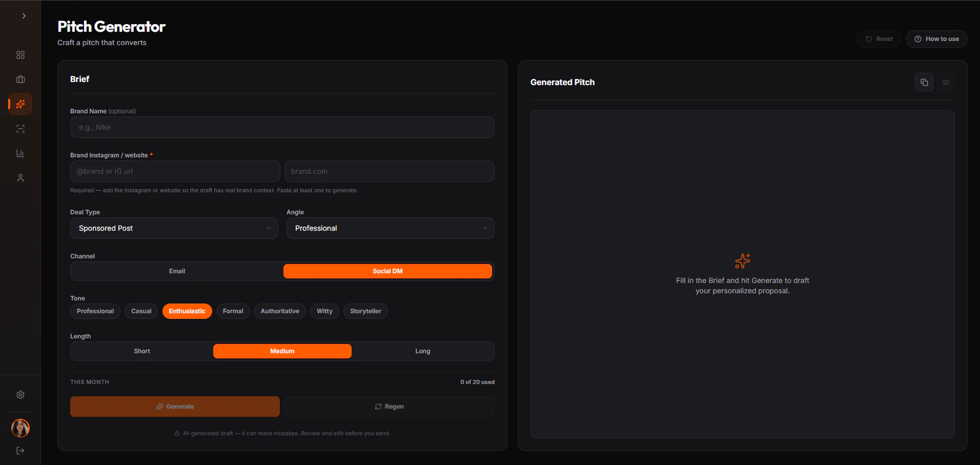Select the Formal tone chip
This screenshot has width=980, height=465.
[233, 311]
